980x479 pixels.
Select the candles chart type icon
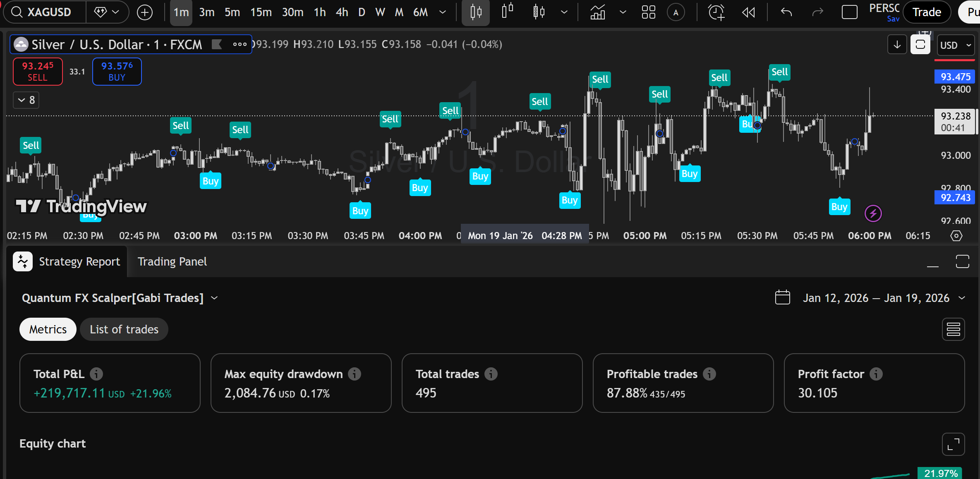click(476, 12)
